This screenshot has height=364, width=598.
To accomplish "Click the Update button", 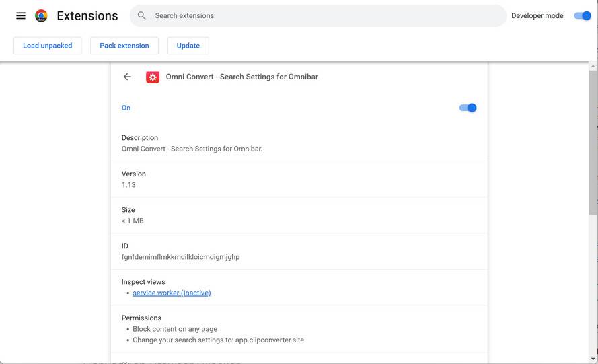I will (x=188, y=46).
